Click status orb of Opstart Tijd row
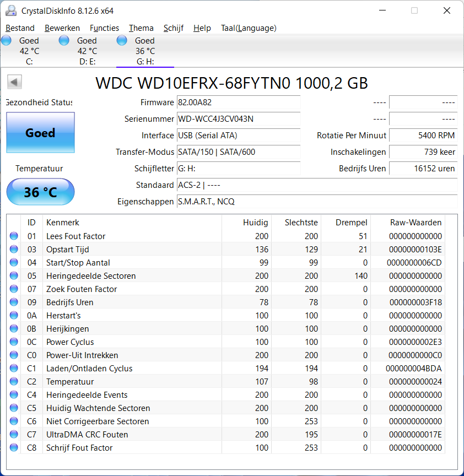The height and width of the screenshot is (476, 464). [x=14, y=249]
